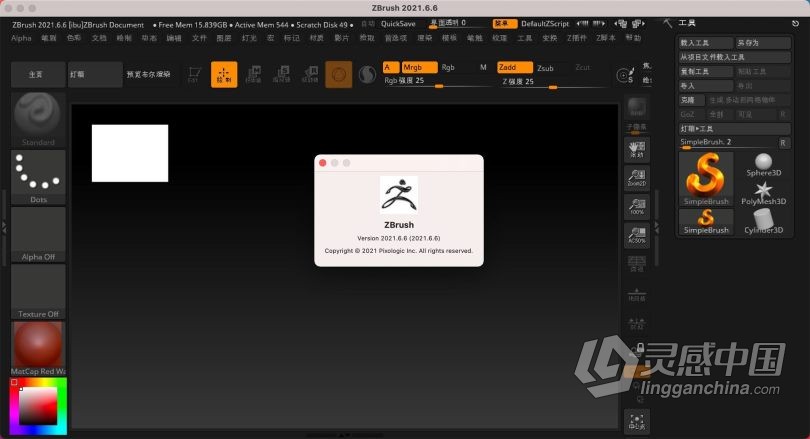
Task: Click the Zoom2D icon
Action: [x=636, y=178]
